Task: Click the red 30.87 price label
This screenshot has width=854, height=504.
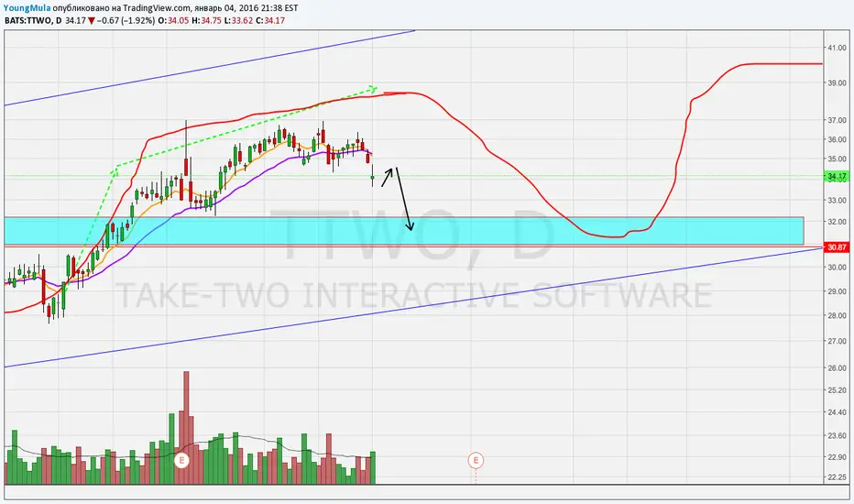Action: 838,247
